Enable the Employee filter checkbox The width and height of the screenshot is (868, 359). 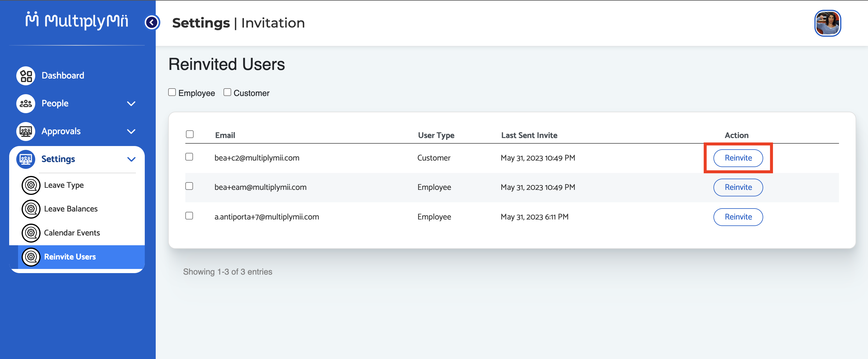tap(172, 92)
